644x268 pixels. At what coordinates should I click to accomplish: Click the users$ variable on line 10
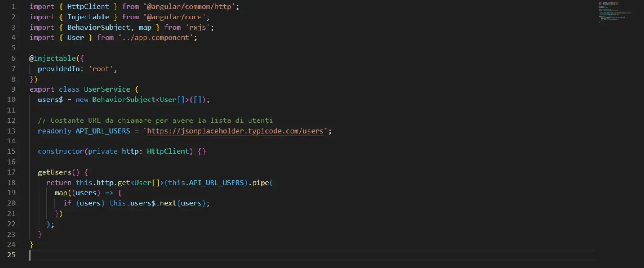(x=50, y=99)
